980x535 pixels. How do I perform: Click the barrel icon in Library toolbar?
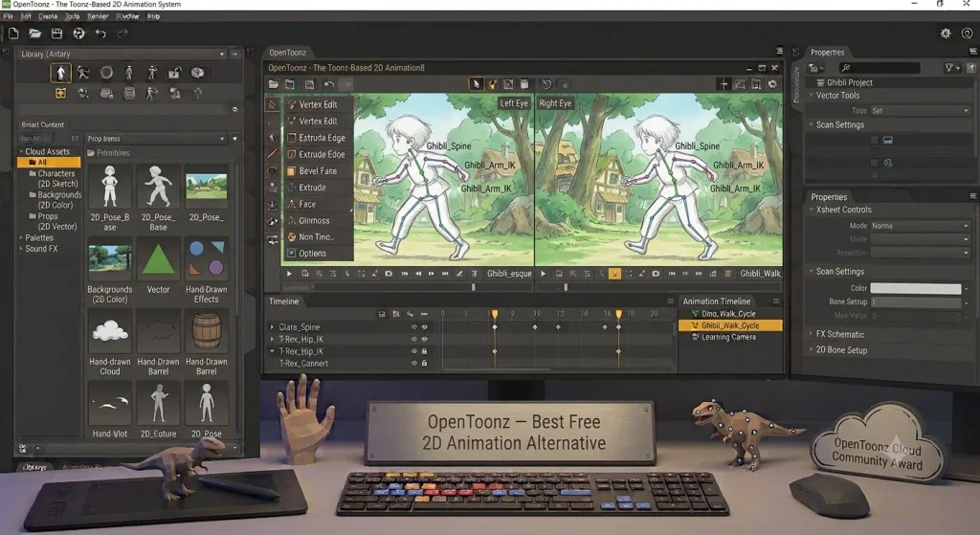click(129, 94)
